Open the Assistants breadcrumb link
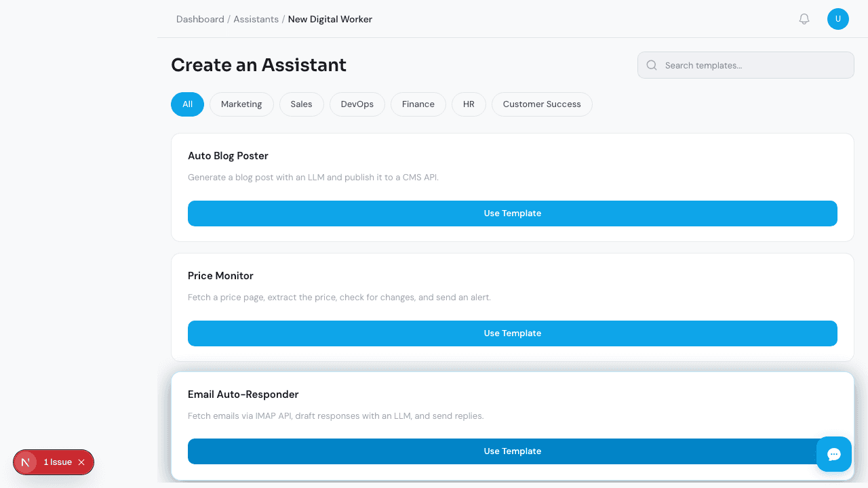868x488 pixels. pyautogui.click(x=256, y=19)
